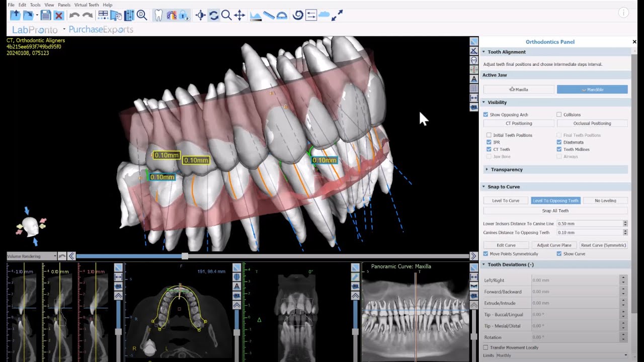Select the zoom magnifier tool
Viewport: 644px width, 362px height.
pos(226,16)
